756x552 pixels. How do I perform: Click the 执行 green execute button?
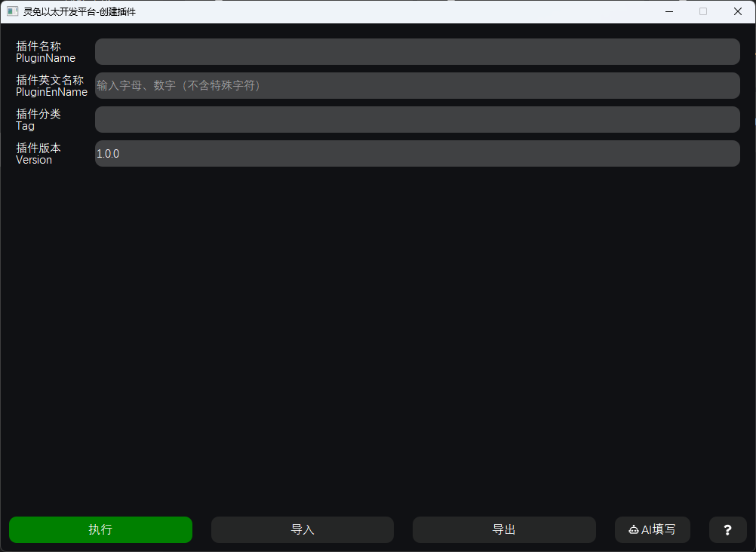[100, 529]
